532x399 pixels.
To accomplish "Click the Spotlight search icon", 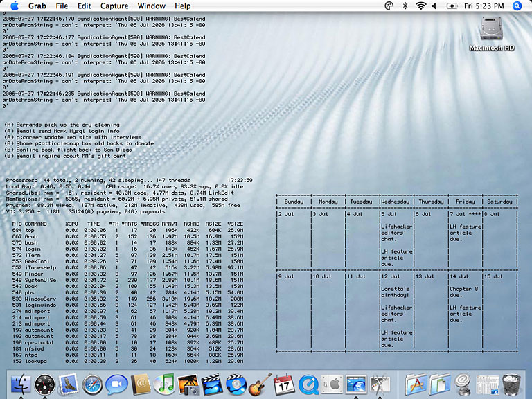I will 517,6.
